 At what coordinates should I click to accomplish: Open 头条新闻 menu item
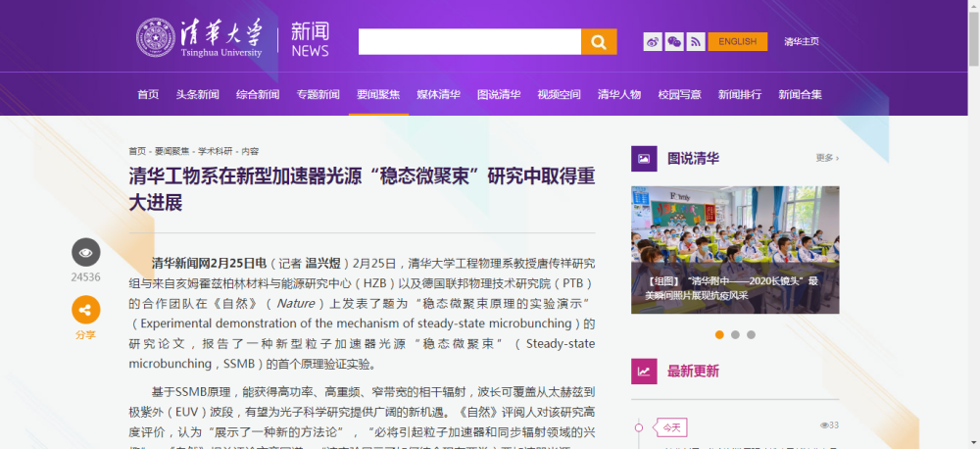pyautogui.click(x=198, y=94)
